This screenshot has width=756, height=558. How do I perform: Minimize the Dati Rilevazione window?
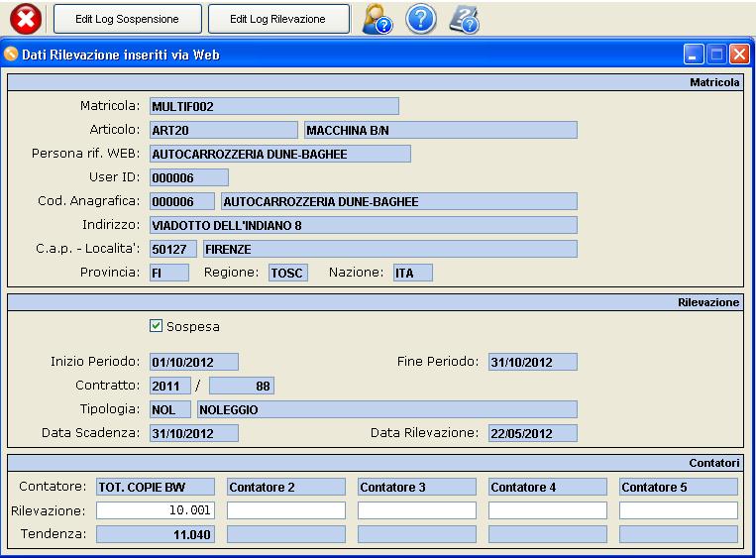(x=694, y=54)
